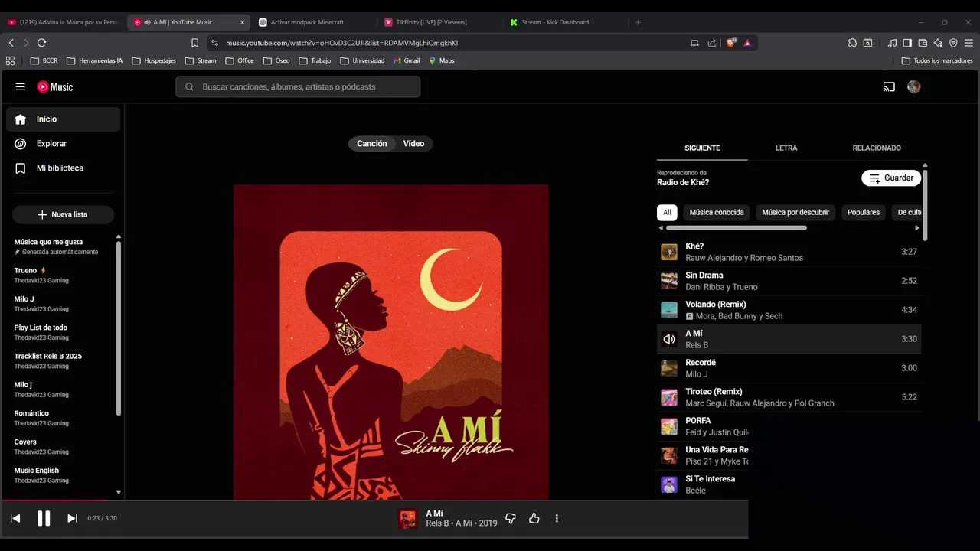This screenshot has height=551, width=980.
Task: Play PORFA in the queue
Action: coord(702,426)
